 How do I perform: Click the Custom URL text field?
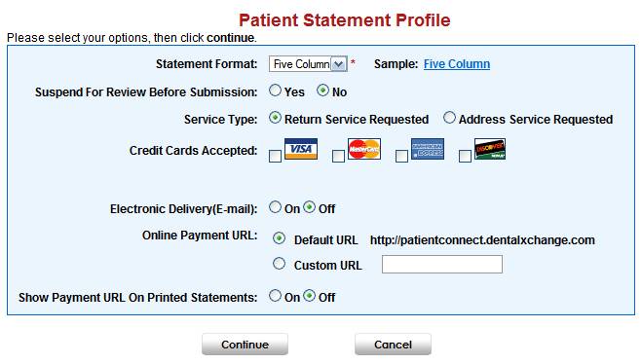442,264
